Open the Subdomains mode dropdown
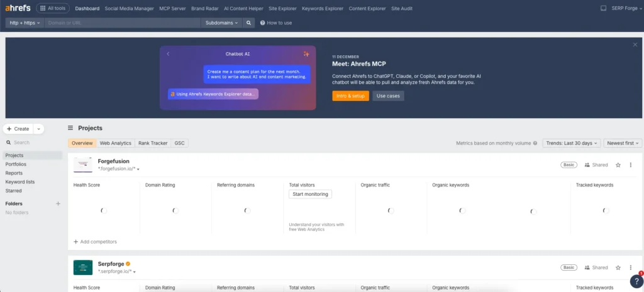Image resolution: width=644 pixels, height=292 pixels. tap(221, 23)
